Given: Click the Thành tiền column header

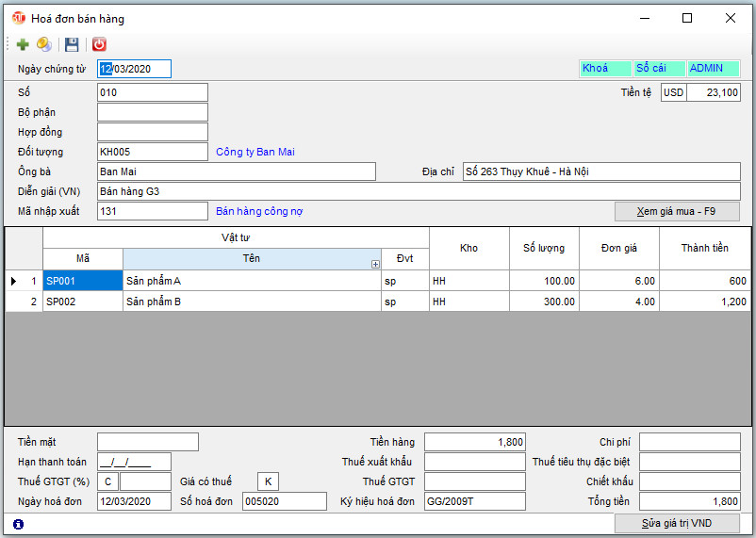Looking at the screenshot, I should tap(705, 248).
